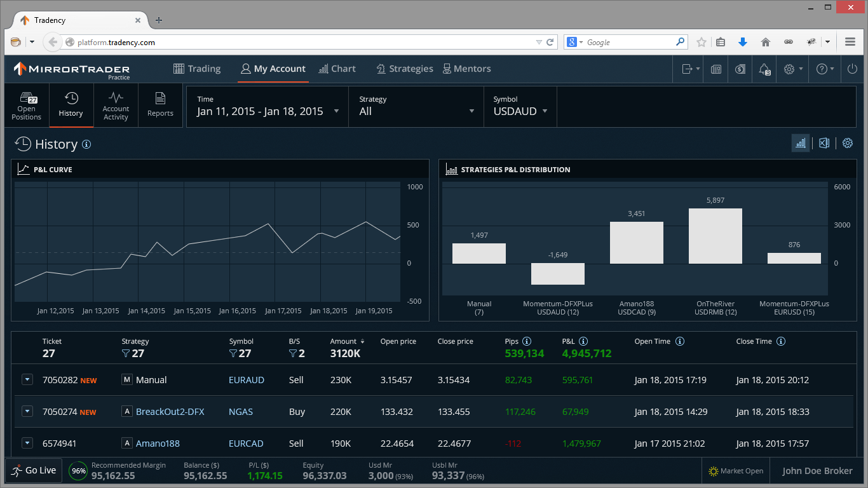Open notifications bell with badge 3
Viewport: 868px width, 488px height.
[x=764, y=69]
